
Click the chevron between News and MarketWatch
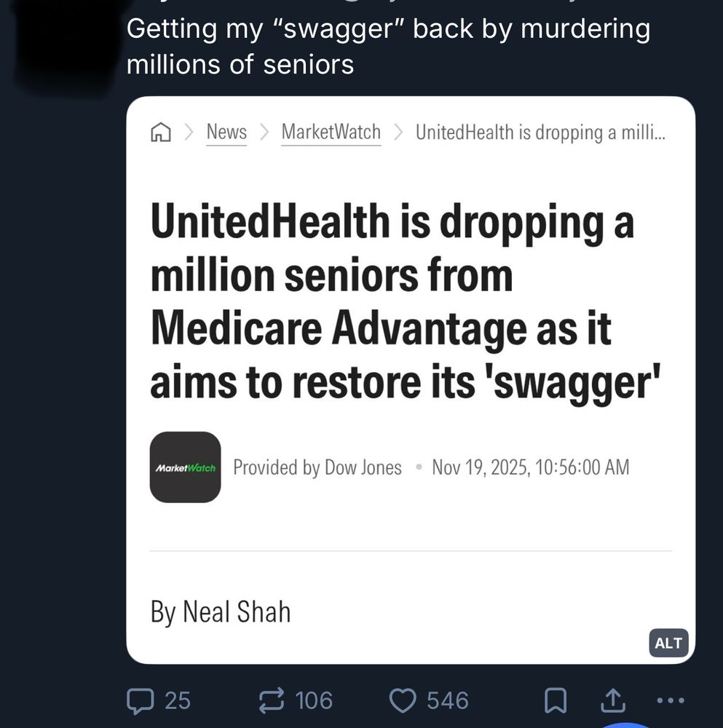(264, 132)
